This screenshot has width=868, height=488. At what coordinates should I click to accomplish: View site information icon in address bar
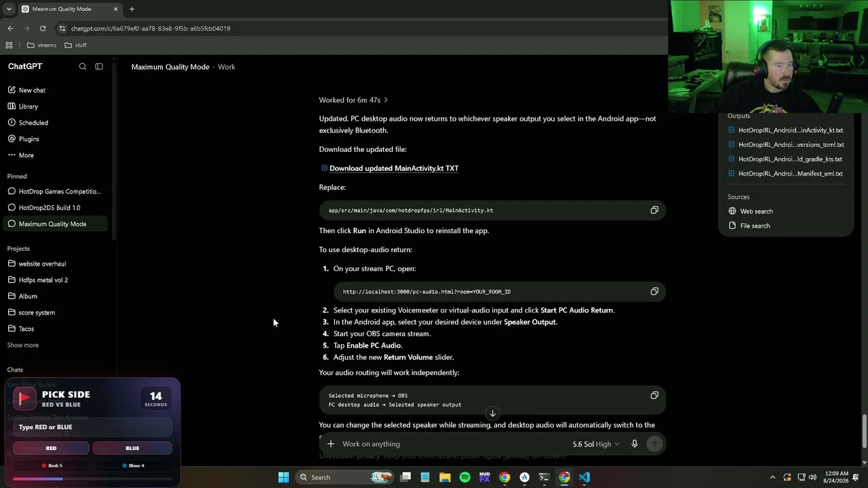[62, 28]
